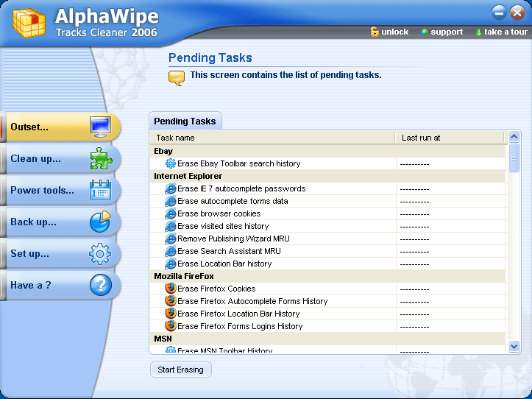Image resolution: width=532 pixels, height=399 pixels.
Task: Click the gear icon for Set up
Action: [x=100, y=254]
